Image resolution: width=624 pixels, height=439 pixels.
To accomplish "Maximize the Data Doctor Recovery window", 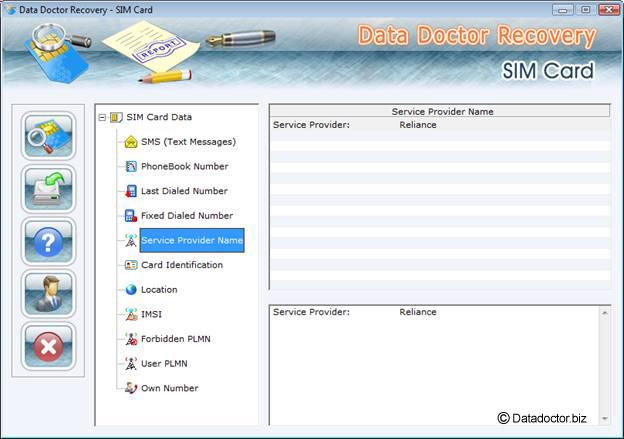I will [x=586, y=10].
